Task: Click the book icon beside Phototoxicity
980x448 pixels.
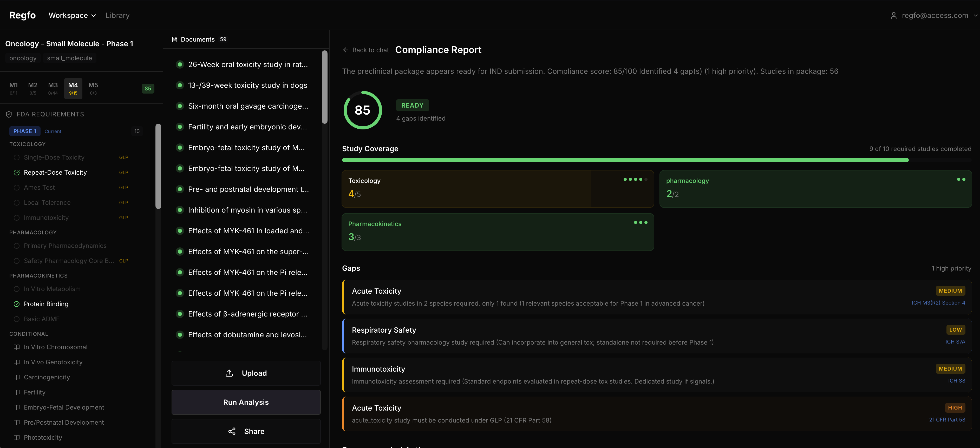Action: [x=16, y=437]
